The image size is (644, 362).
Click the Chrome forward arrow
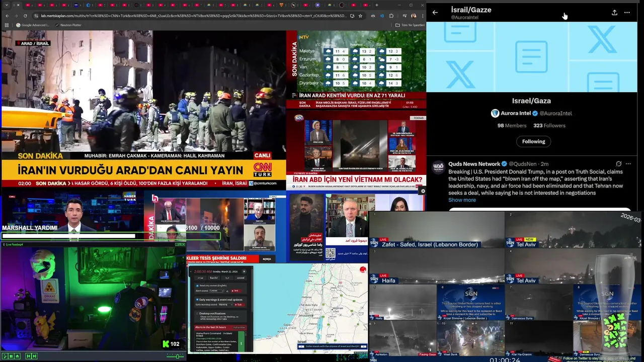click(17, 16)
